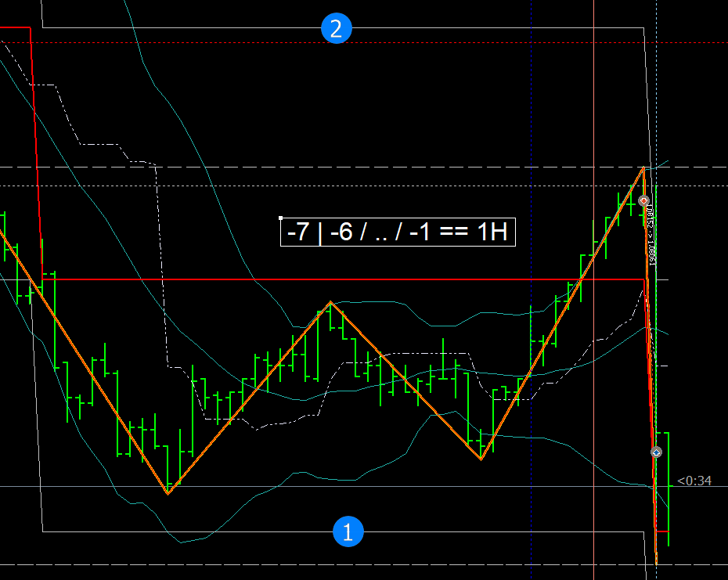This screenshot has width=728, height=580.
Task: Click the last green price bar beside the timer
Action: pos(669,485)
